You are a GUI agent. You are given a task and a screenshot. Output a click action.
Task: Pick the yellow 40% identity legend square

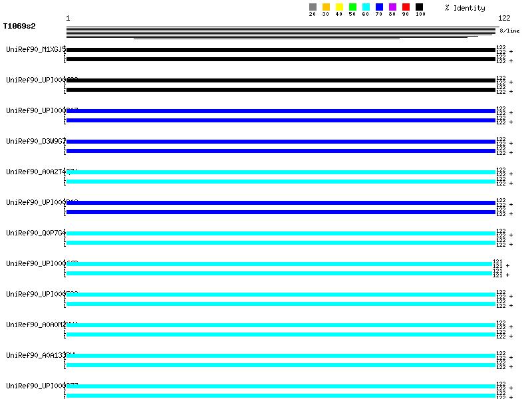coord(339,7)
